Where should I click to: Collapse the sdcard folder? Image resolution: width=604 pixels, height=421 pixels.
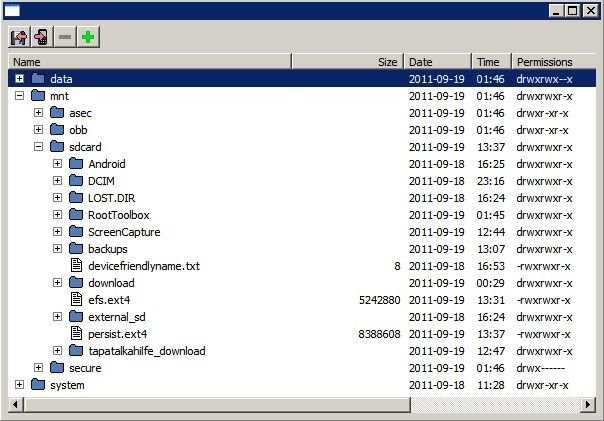[x=38, y=146]
